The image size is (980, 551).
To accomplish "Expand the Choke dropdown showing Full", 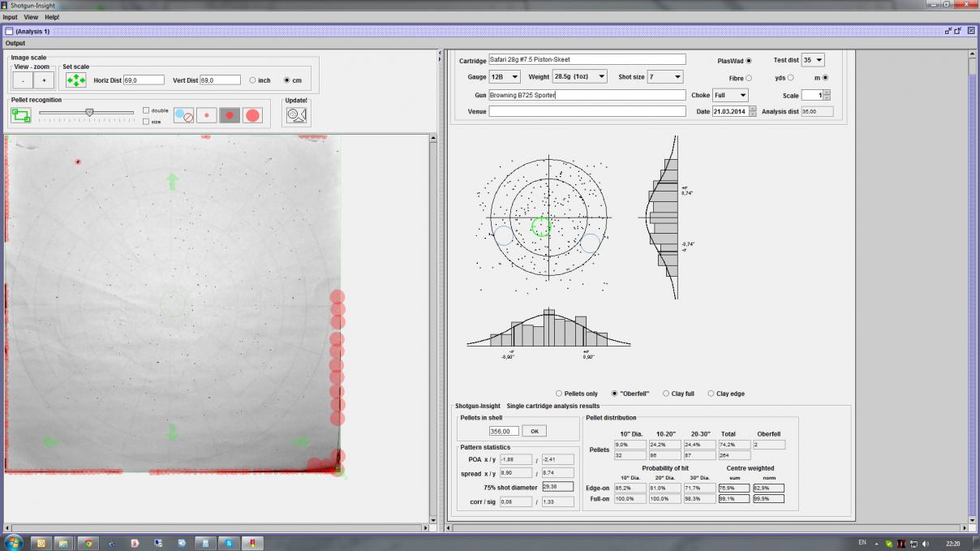I will [730, 96].
